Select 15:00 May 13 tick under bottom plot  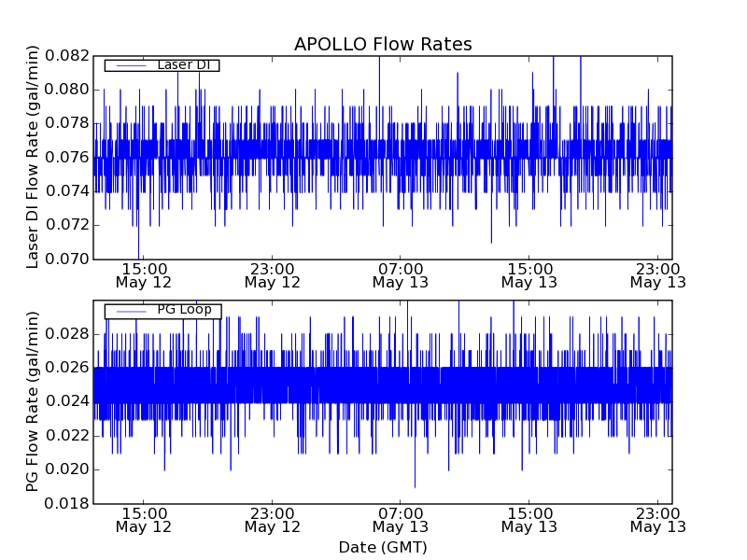point(529,520)
